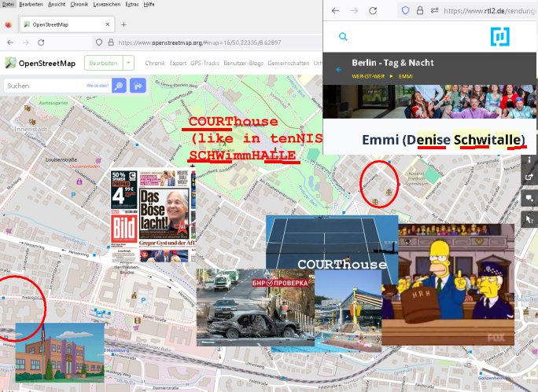This screenshot has width=538, height=392.
Task: Click the Louisenstraße label on map
Action: tap(61, 160)
